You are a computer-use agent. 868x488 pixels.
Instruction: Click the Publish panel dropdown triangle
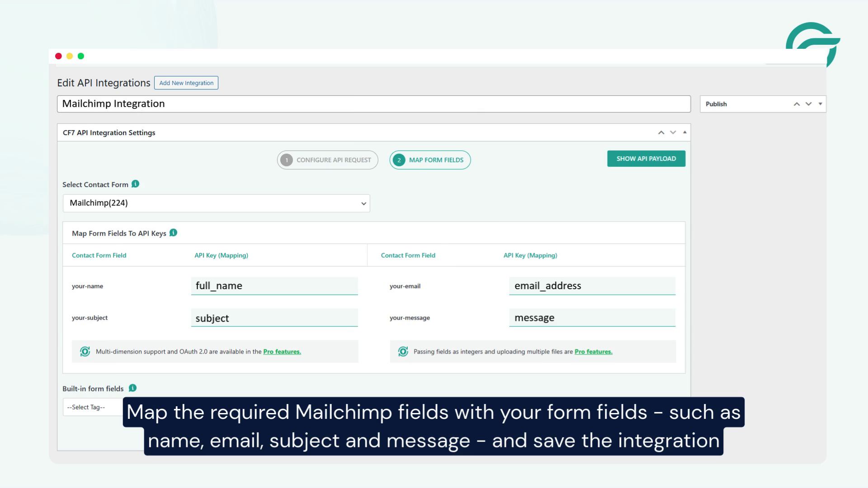pyautogui.click(x=820, y=103)
